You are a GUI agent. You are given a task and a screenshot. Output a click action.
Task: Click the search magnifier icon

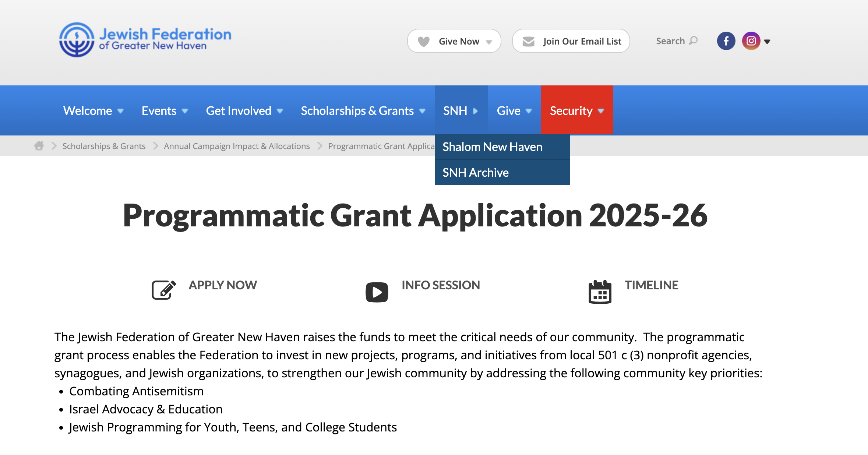[694, 40]
